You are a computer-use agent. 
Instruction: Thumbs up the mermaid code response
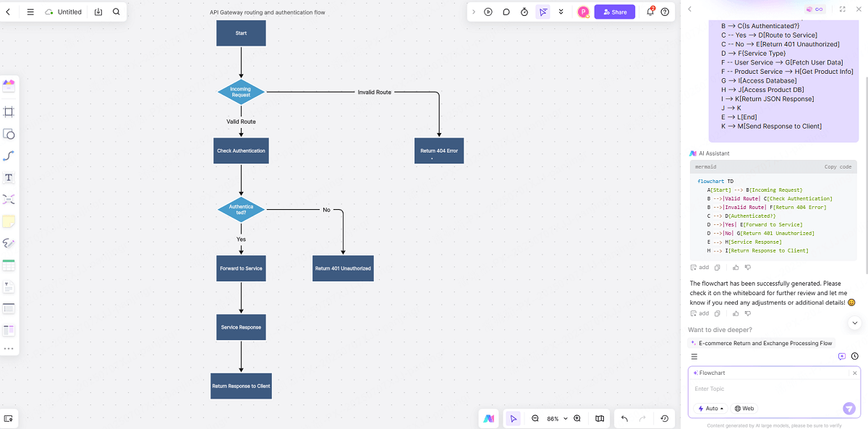pos(736,268)
